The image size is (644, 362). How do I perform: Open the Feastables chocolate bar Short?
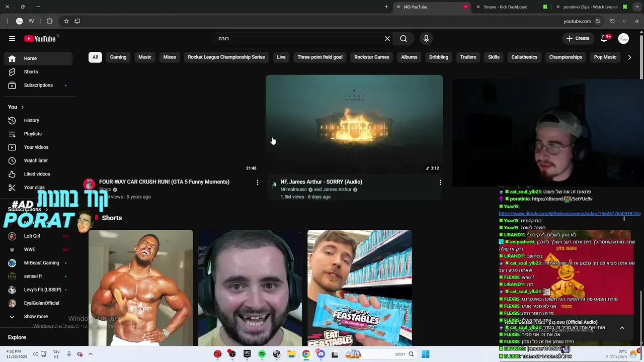tap(360, 288)
